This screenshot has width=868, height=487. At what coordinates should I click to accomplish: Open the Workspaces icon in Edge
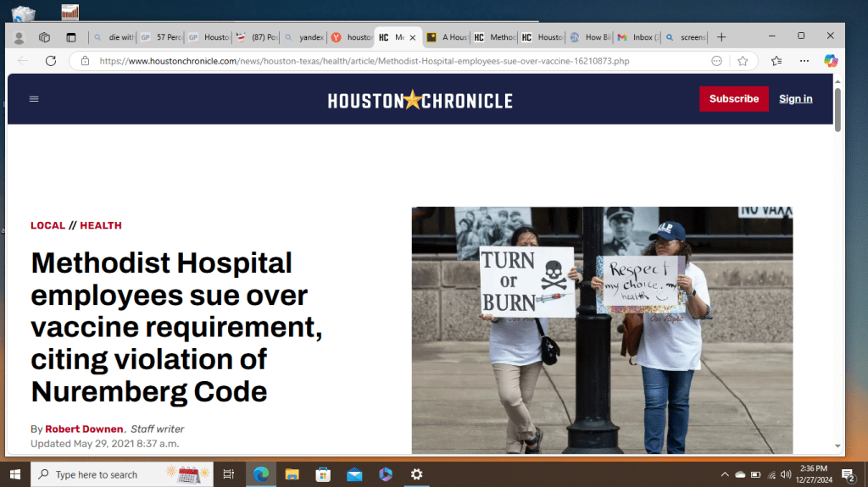click(44, 37)
